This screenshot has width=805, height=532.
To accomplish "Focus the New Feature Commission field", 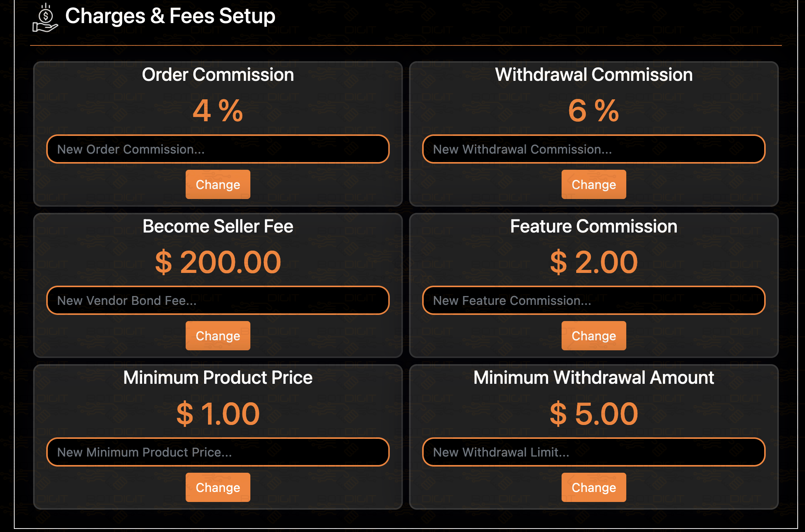I will click(594, 300).
